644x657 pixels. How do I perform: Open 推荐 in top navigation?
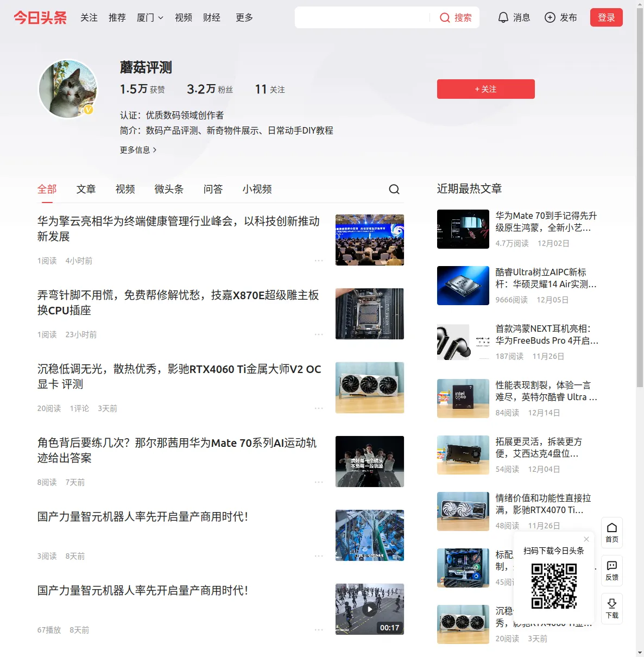point(117,17)
